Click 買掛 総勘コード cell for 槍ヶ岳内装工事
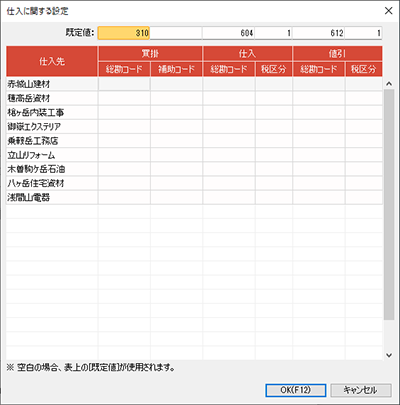Image resolution: width=400 pixels, height=405 pixels. [x=124, y=113]
